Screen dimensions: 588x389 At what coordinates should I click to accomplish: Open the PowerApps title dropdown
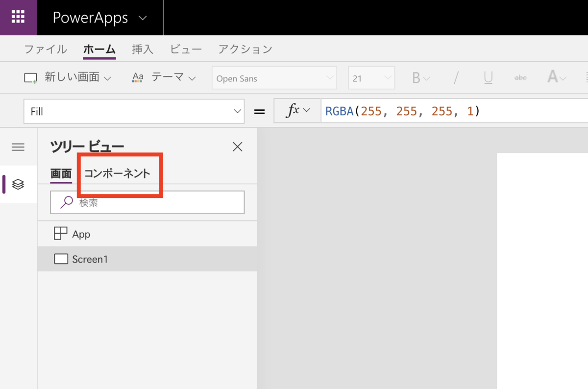(x=100, y=18)
